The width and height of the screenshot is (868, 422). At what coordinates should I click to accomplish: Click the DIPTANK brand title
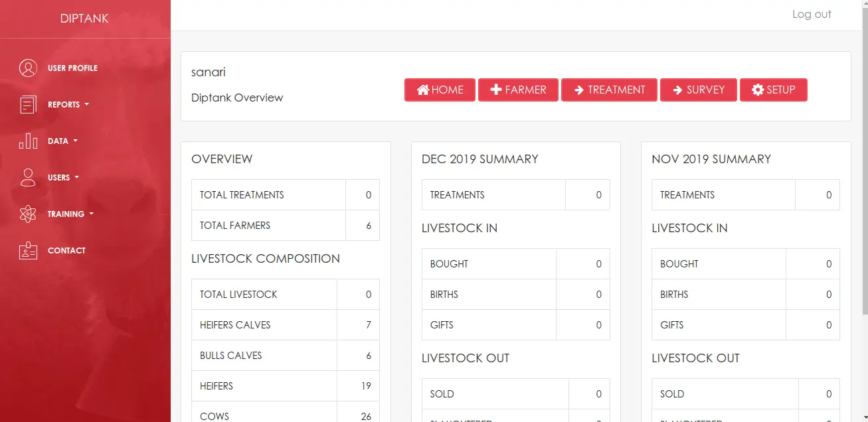(x=84, y=19)
